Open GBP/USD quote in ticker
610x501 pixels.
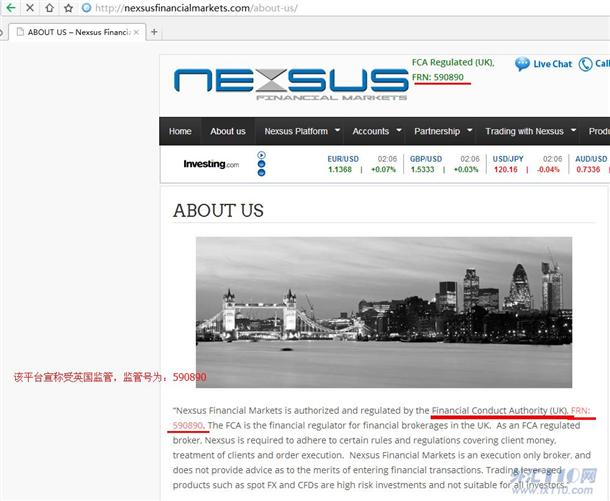click(426, 159)
